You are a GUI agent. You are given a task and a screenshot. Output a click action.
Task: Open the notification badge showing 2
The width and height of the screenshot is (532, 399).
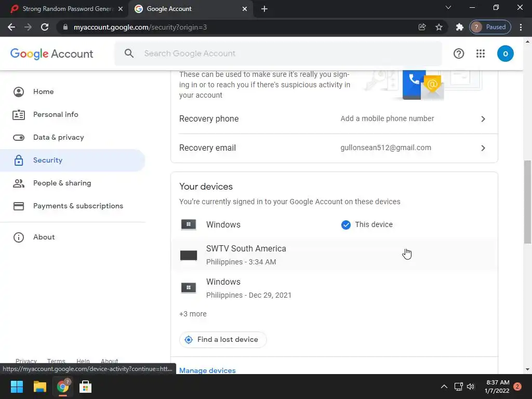click(517, 387)
